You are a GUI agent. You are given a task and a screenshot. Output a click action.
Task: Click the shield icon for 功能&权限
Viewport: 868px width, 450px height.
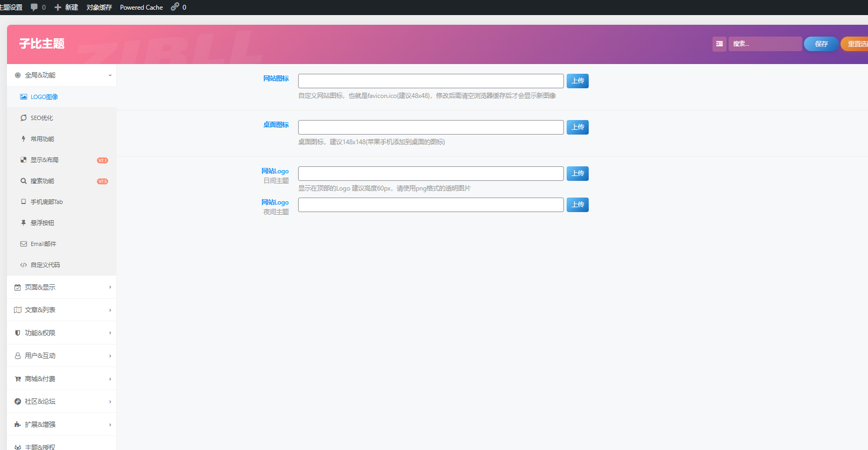pyautogui.click(x=18, y=333)
